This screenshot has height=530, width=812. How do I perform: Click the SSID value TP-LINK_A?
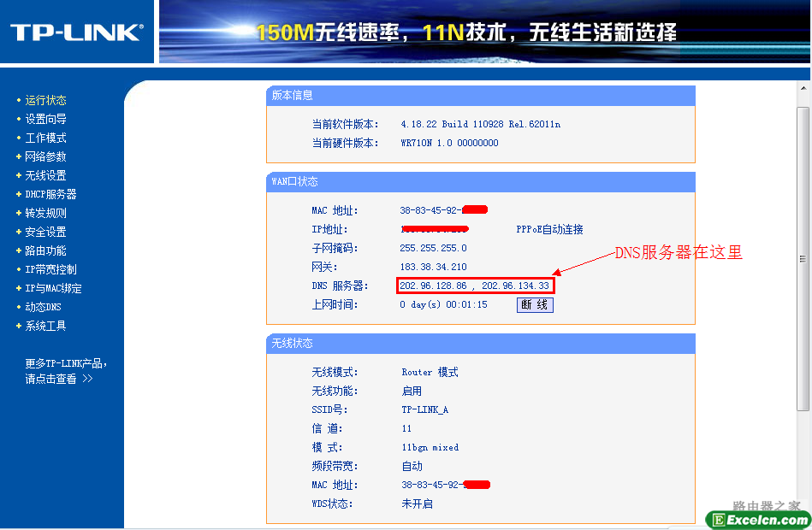coord(425,410)
